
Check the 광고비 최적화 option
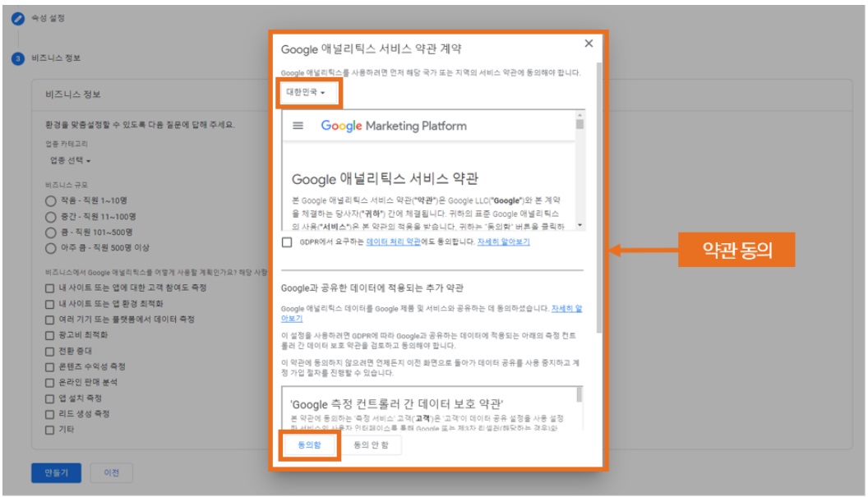pyautogui.click(x=50, y=335)
